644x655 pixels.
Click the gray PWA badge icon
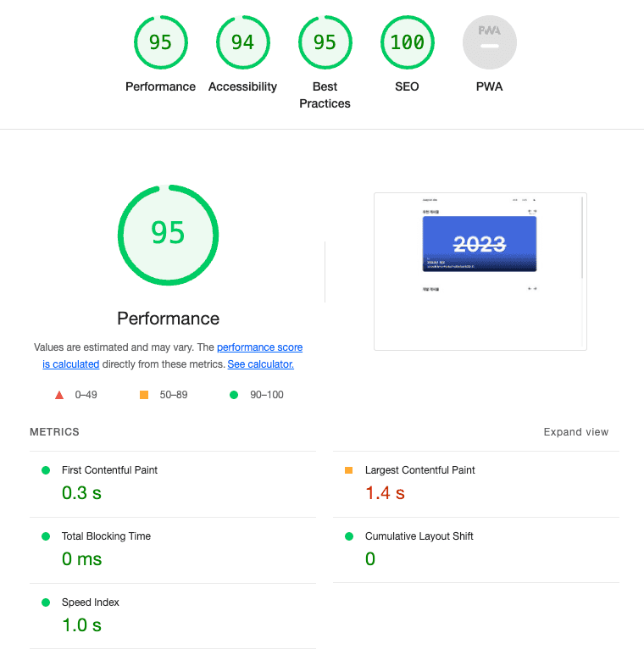pos(489,43)
